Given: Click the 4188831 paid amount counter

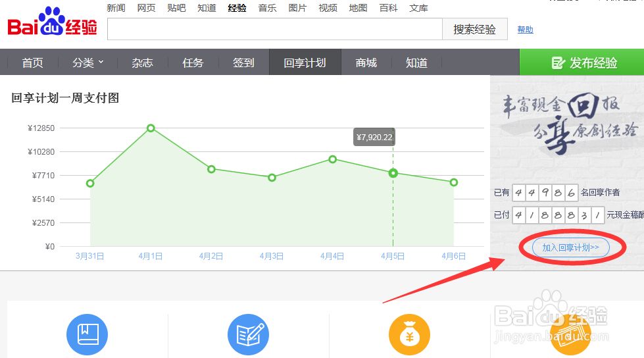Looking at the screenshot, I should [x=558, y=215].
